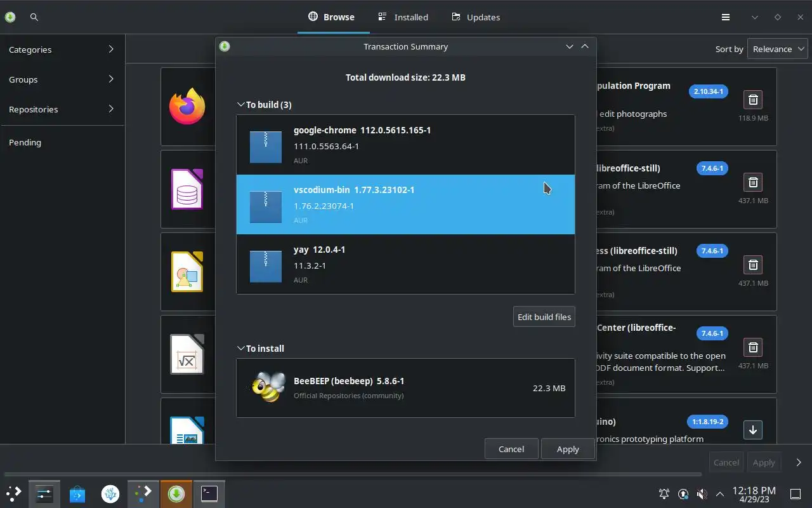Click the right chevron beside main Apply button
Viewport: 812px width, 508px height.
(x=799, y=462)
